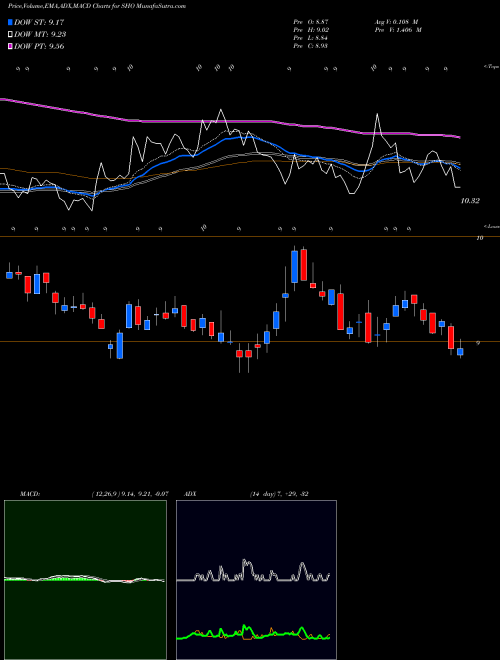The width and height of the screenshot is (500, 660).
Task: Click the chart title mentioning MunafaSutra.com
Action: [97, 6]
